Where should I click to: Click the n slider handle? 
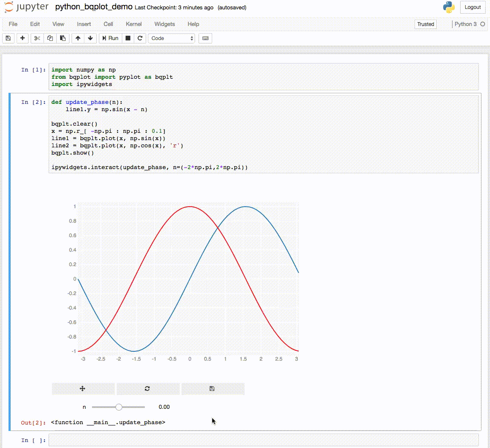(x=119, y=407)
